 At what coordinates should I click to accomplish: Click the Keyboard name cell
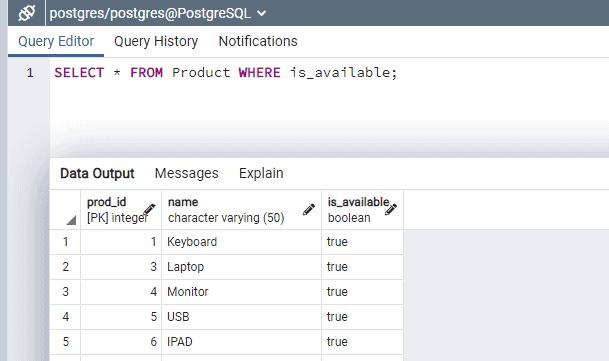click(x=242, y=242)
